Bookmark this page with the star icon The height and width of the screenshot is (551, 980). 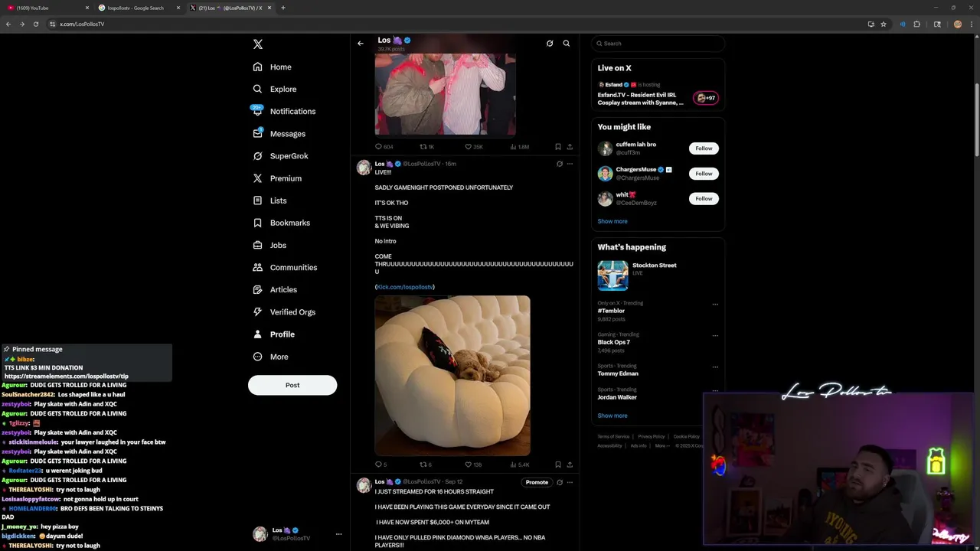tap(884, 24)
